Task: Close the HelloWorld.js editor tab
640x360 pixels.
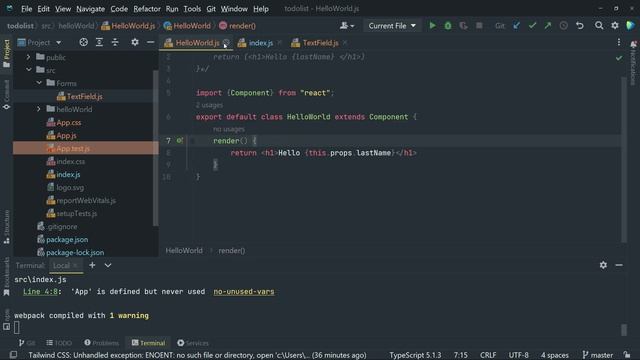Action: point(226,42)
